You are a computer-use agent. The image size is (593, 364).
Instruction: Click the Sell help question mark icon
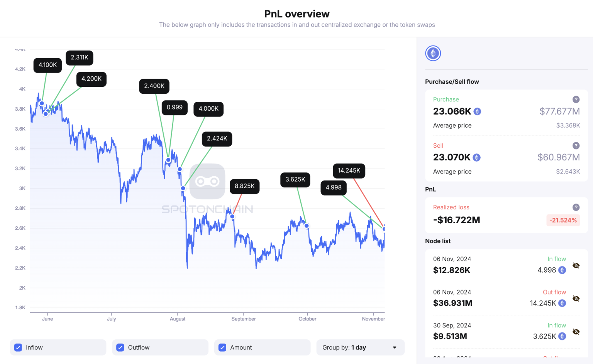(576, 146)
